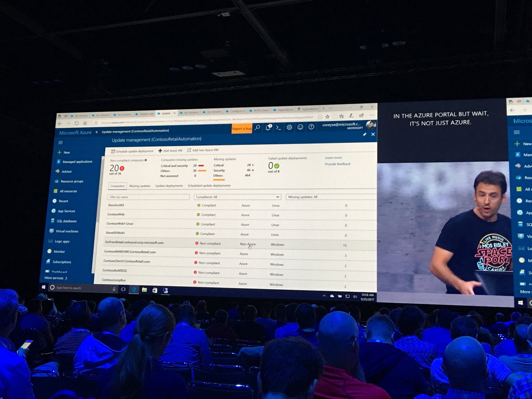
Task: Switch to the Scheduled update deployments tab
Action: pyautogui.click(x=209, y=185)
